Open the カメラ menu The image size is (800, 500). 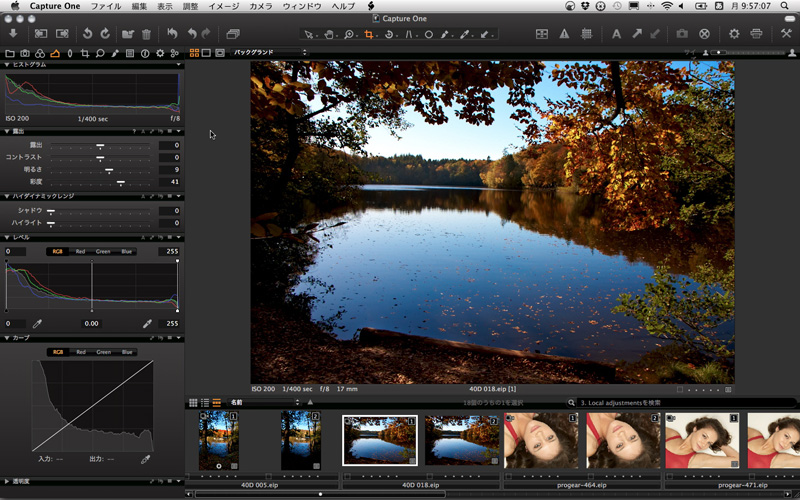pyautogui.click(x=260, y=6)
